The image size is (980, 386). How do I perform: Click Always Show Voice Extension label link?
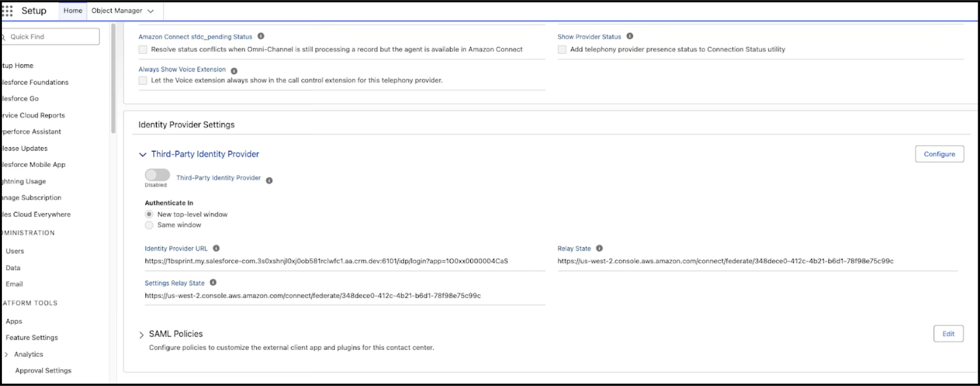pos(182,70)
